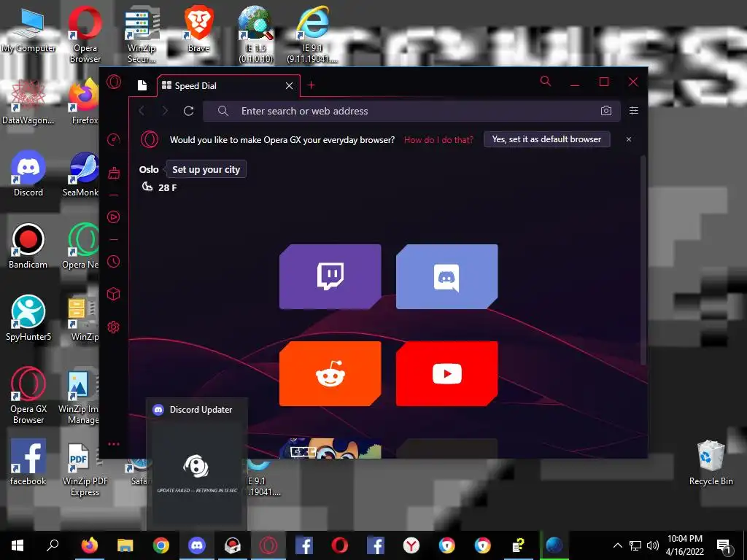
Task: Focus the search or web address field
Action: click(x=411, y=111)
